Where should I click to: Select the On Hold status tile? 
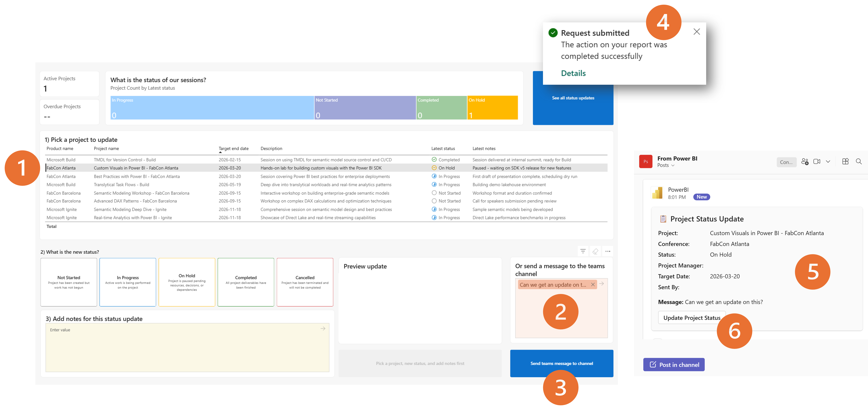point(187,282)
